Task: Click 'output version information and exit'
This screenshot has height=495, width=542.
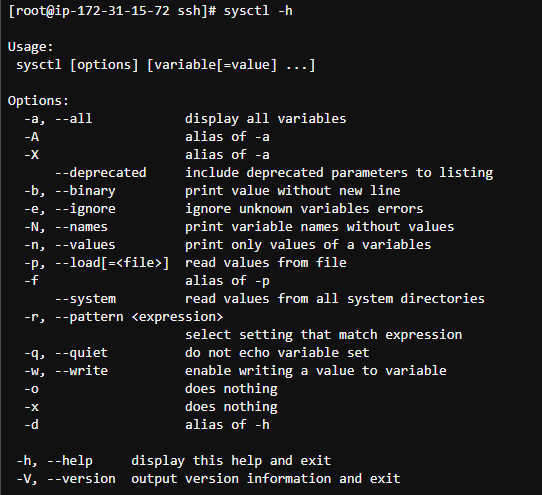Action: [x=265, y=478]
